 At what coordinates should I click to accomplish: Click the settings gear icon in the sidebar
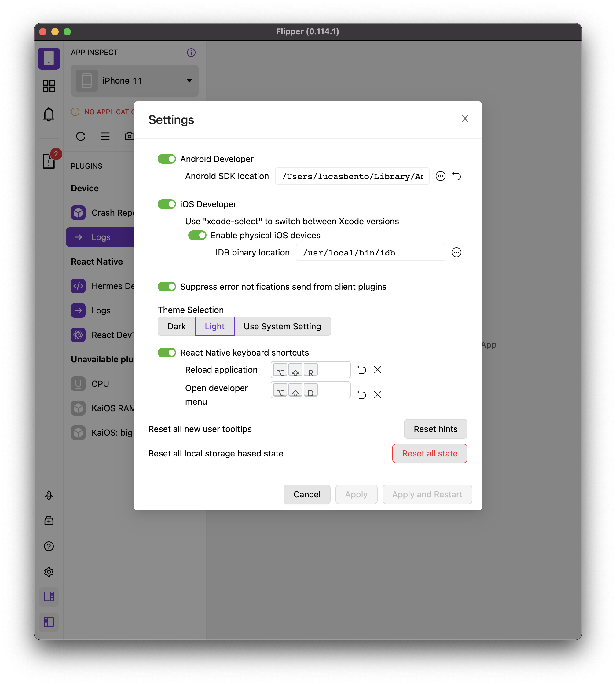49,572
